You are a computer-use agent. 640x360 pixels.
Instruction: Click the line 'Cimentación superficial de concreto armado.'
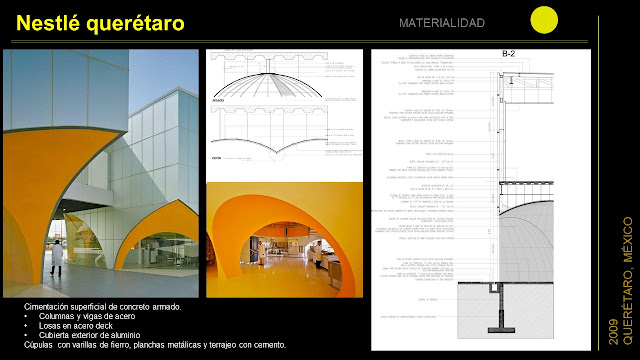(x=102, y=307)
